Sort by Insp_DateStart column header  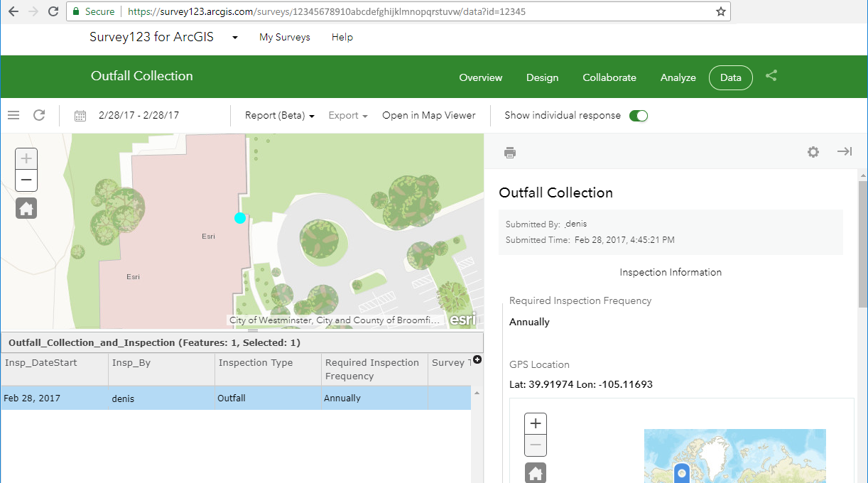click(54, 369)
